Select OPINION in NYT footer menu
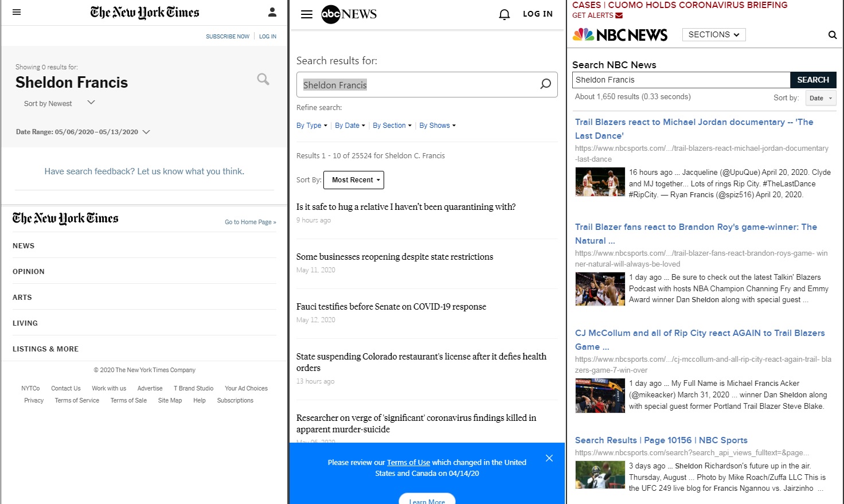 coord(29,271)
